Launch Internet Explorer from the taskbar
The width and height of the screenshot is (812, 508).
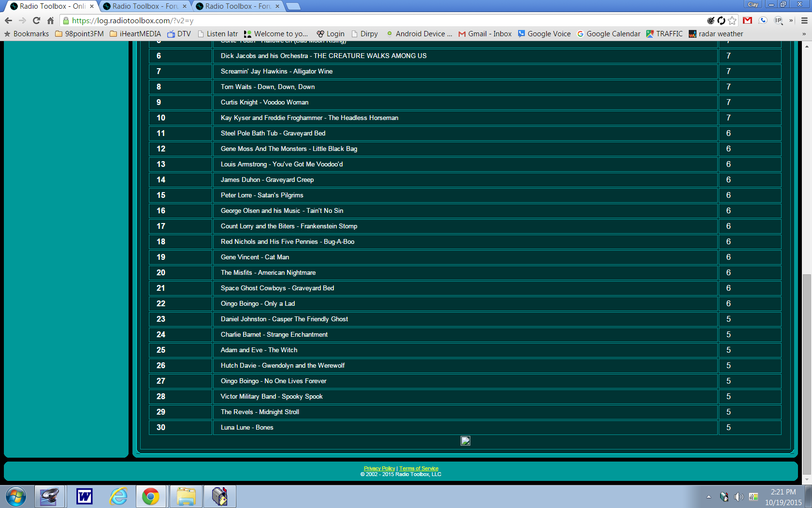[118, 496]
